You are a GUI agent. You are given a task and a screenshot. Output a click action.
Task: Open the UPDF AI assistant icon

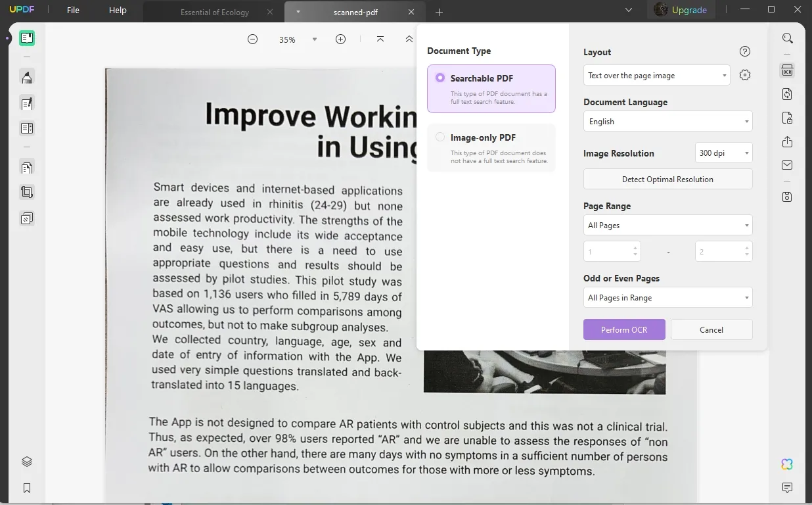[787, 464]
